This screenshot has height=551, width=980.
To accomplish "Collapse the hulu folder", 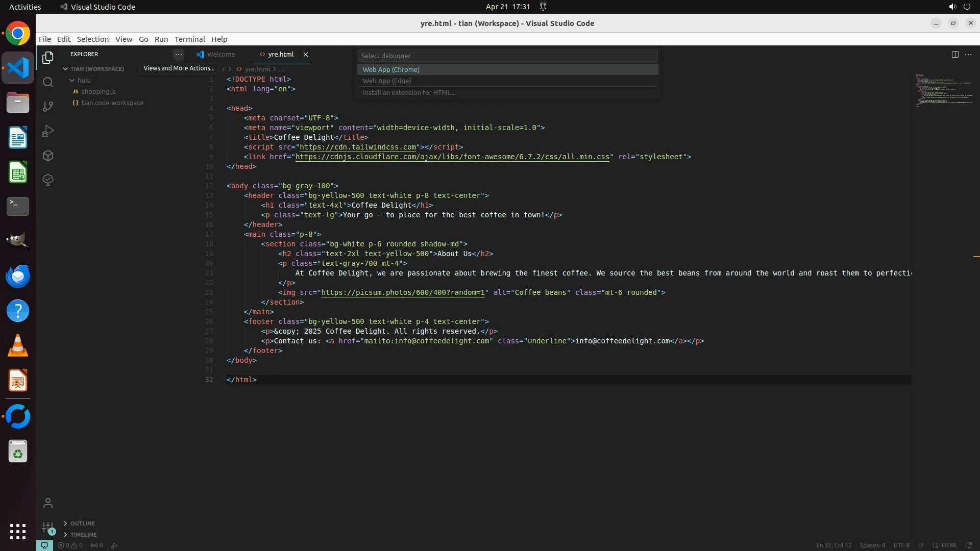I will 84,80.
